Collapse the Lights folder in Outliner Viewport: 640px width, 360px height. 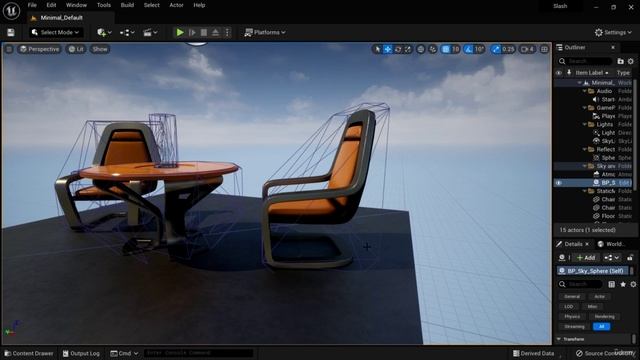click(584, 124)
